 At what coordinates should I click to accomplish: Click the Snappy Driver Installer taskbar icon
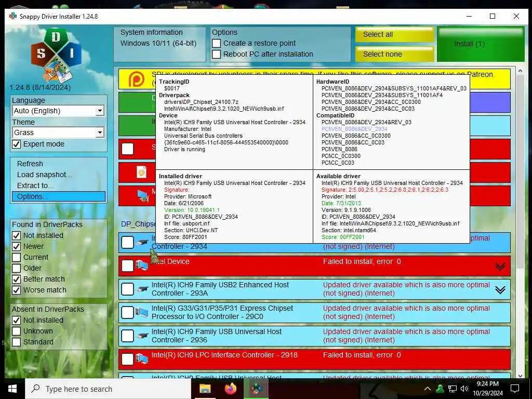point(256,389)
